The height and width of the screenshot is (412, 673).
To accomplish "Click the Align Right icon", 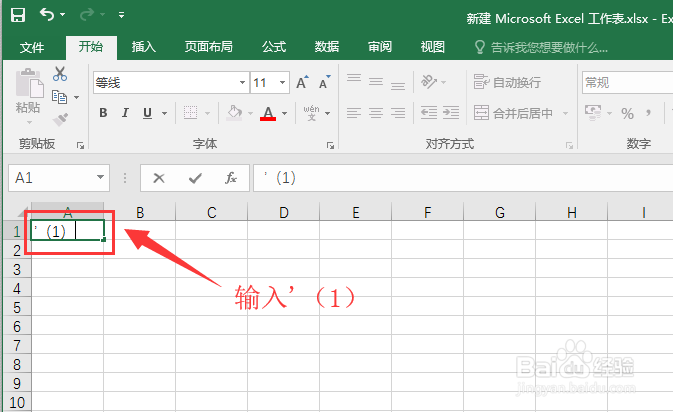I will [398, 113].
